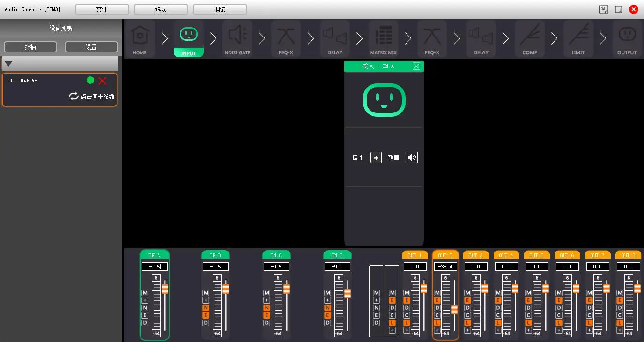
Task: Click the 扫描 (Scan) button
Action: pos(30,47)
